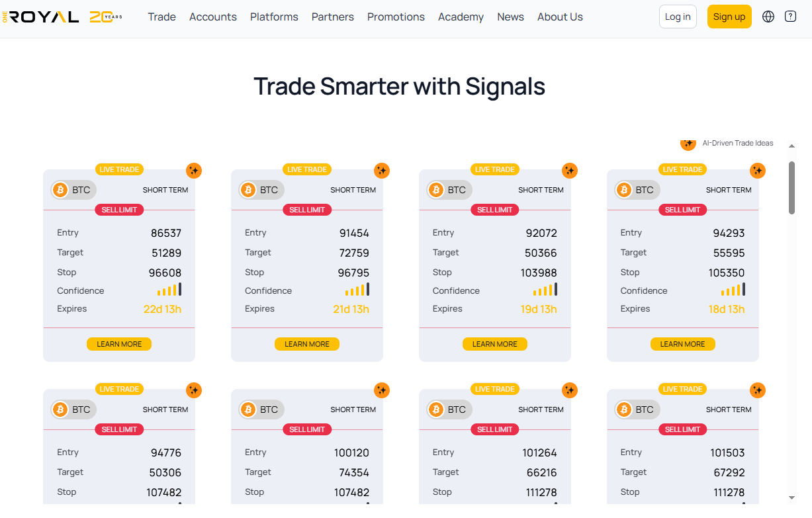Click Bitcoin icon on the 101503 entry card
Viewport: 812px width, 518px height.
pyautogui.click(x=624, y=410)
